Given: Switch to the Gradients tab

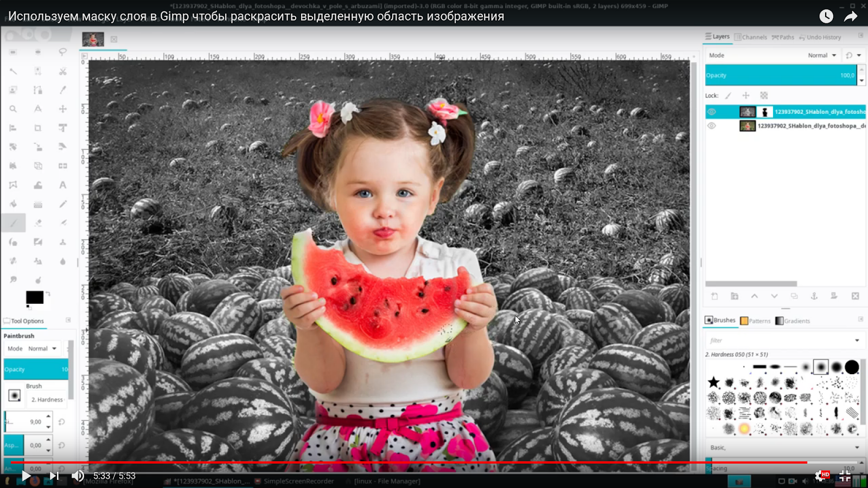Looking at the screenshot, I should click(x=793, y=321).
